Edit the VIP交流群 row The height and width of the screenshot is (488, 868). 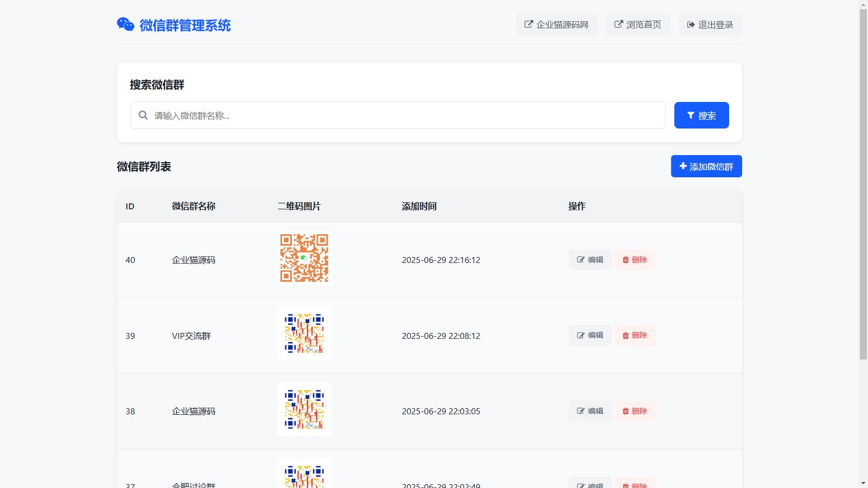[590, 335]
